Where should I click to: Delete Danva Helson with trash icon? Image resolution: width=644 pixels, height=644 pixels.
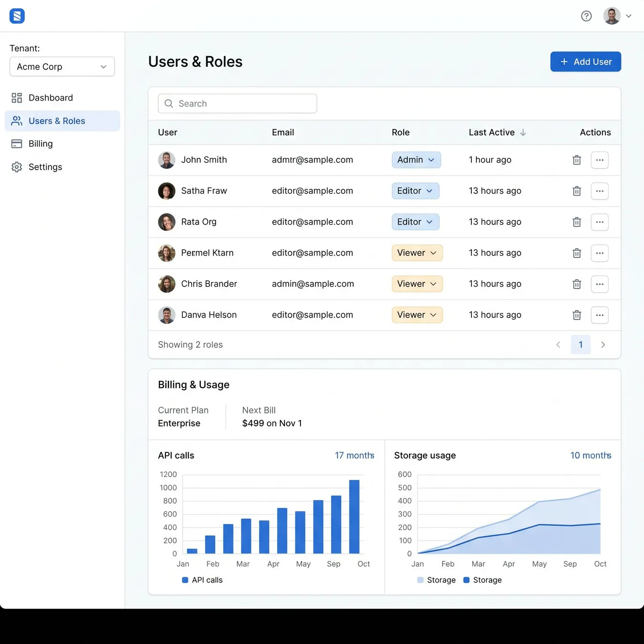coord(577,315)
